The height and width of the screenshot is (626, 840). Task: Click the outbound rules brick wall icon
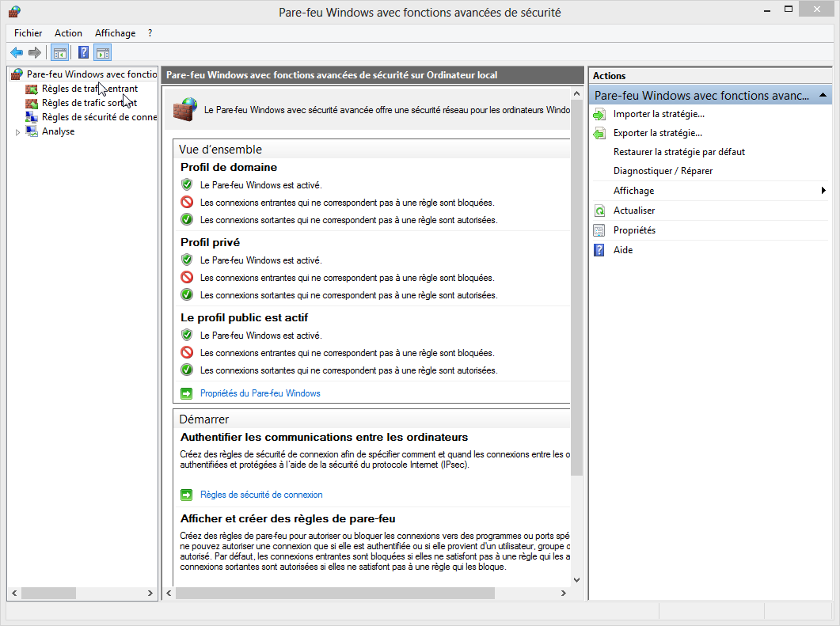[x=32, y=103]
